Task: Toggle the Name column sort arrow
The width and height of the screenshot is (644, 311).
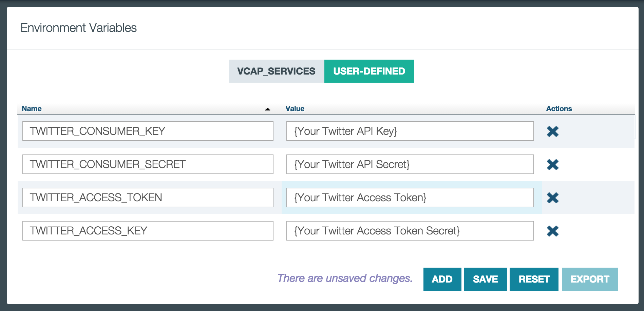Action: tap(268, 109)
